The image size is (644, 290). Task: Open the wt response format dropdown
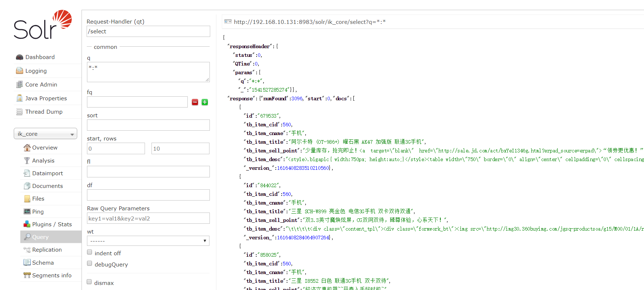tap(148, 241)
